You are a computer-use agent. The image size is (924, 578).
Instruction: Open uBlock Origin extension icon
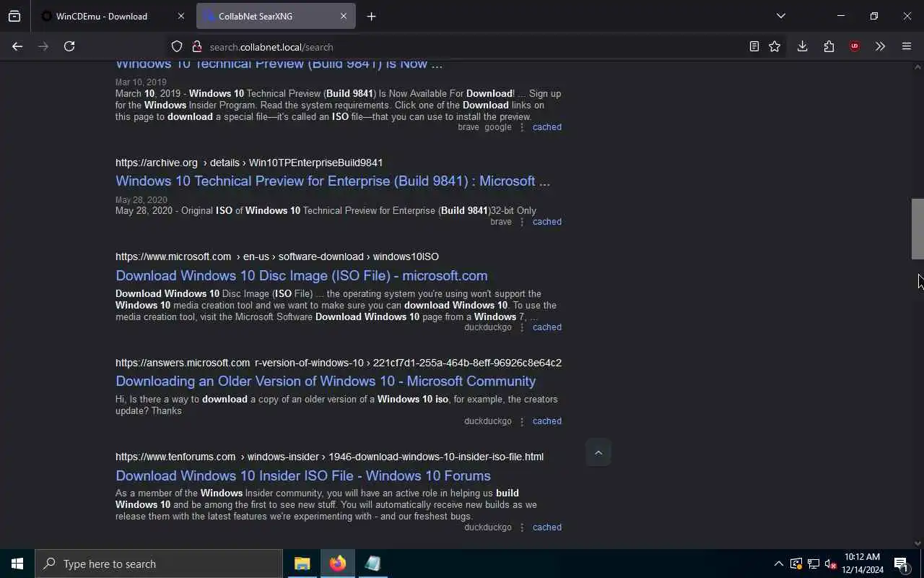point(855,46)
